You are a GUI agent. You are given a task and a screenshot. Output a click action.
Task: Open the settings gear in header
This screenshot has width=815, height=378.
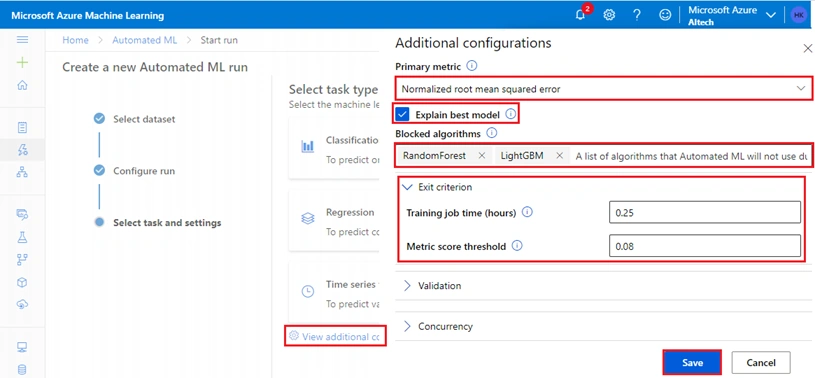coord(609,15)
